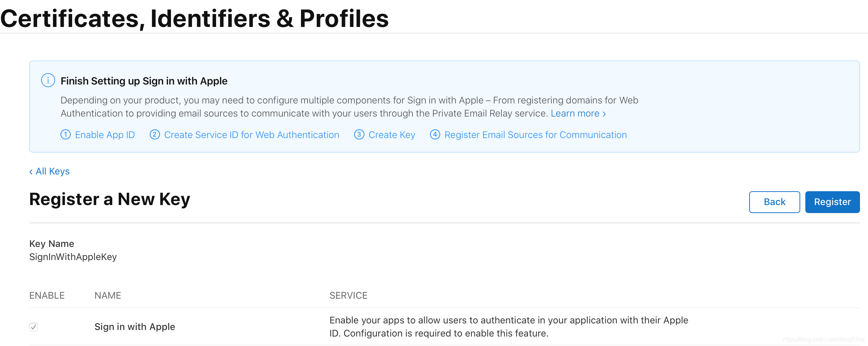
Task: Click the Key Name label
Action: [x=52, y=244]
